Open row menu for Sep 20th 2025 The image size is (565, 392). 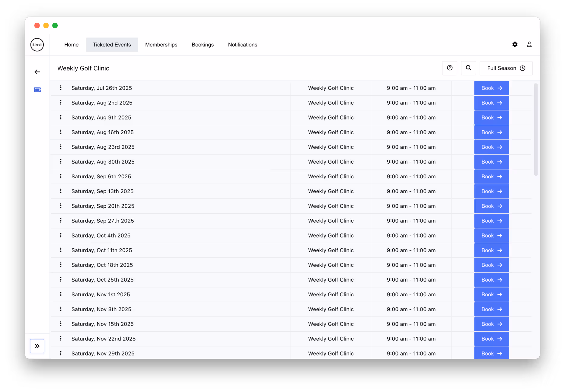click(x=61, y=206)
